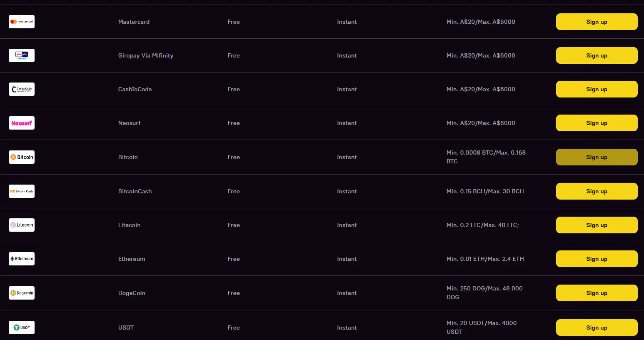Sign up using CashToCode
This screenshot has width=644, height=340.
[597, 89]
